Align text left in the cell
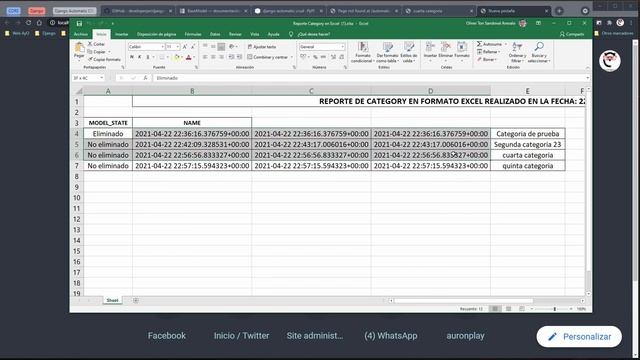The width and height of the screenshot is (640, 360). pos(205,57)
